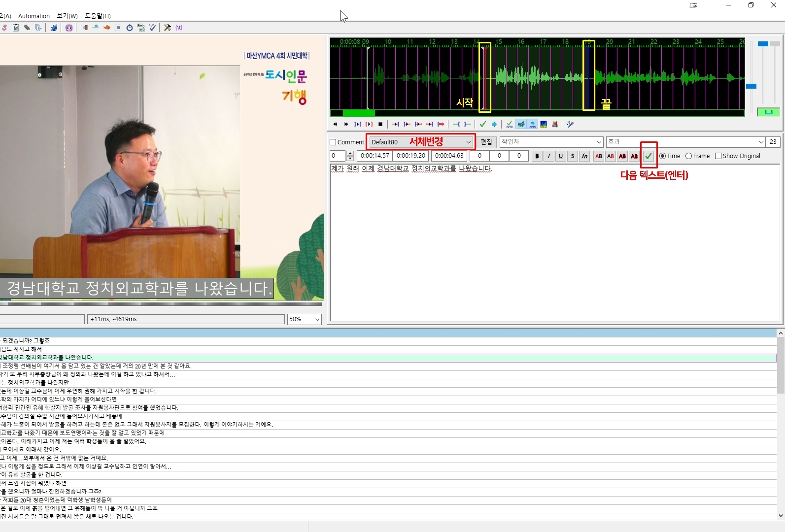The width and height of the screenshot is (785, 532).
Task: Go to next line in audio toolbar
Action: point(346,124)
